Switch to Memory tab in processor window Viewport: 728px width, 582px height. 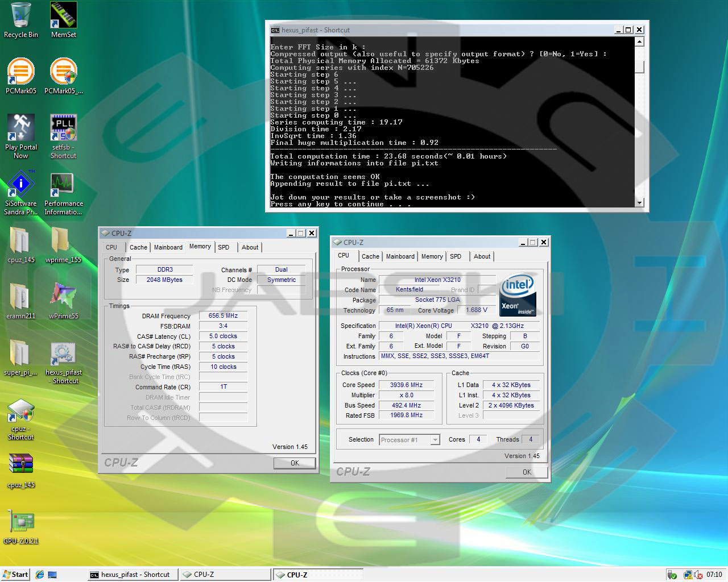tap(432, 256)
